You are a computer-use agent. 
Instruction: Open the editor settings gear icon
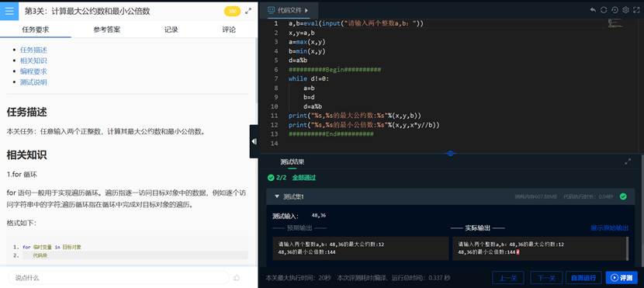(625, 10)
